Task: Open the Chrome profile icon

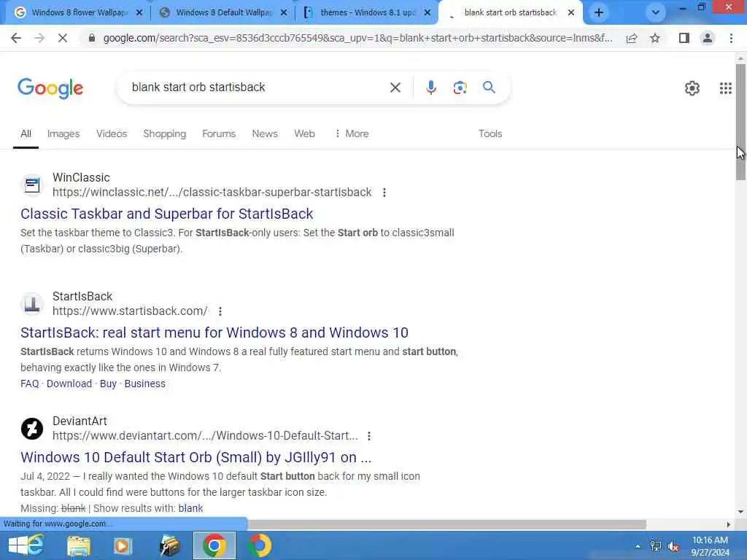Action: click(708, 38)
